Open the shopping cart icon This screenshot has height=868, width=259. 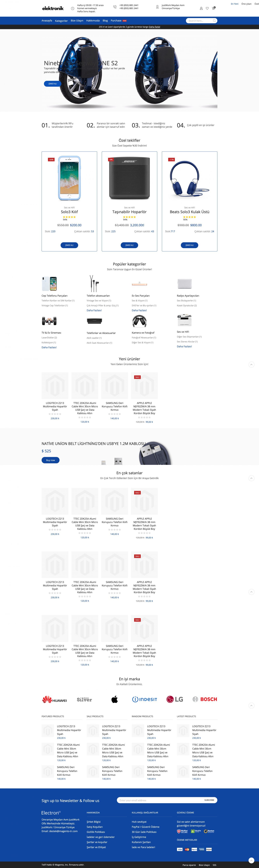(213, 8)
